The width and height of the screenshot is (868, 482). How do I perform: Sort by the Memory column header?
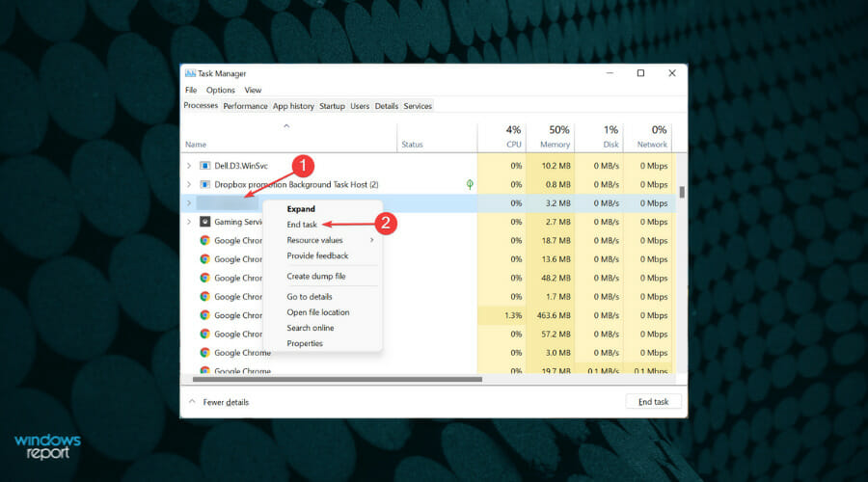[555, 145]
